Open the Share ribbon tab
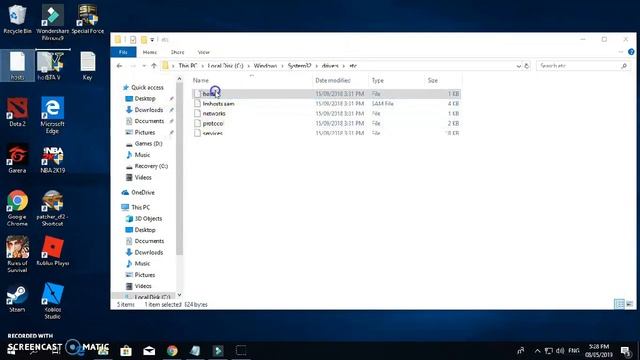The width and height of the screenshot is (640, 360). click(178, 52)
